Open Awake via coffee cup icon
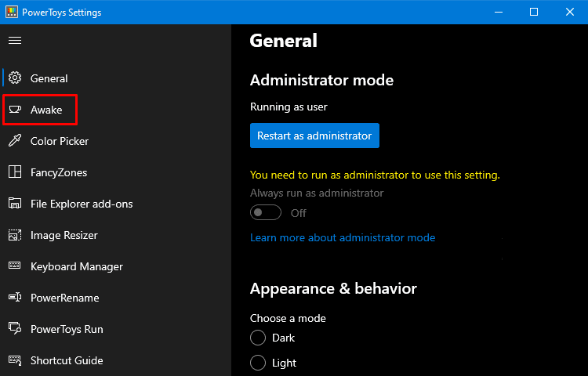Image resolution: width=588 pixels, height=376 pixels. (x=15, y=110)
